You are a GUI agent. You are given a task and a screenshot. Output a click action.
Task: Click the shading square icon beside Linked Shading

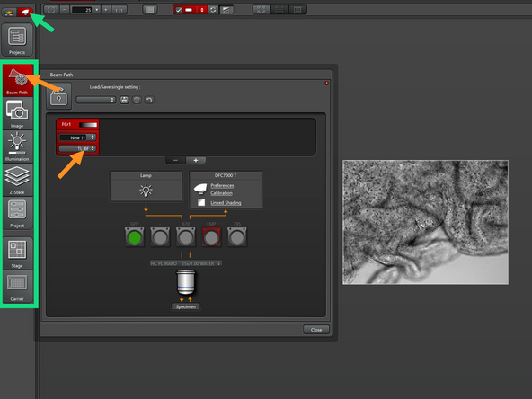[201, 202]
